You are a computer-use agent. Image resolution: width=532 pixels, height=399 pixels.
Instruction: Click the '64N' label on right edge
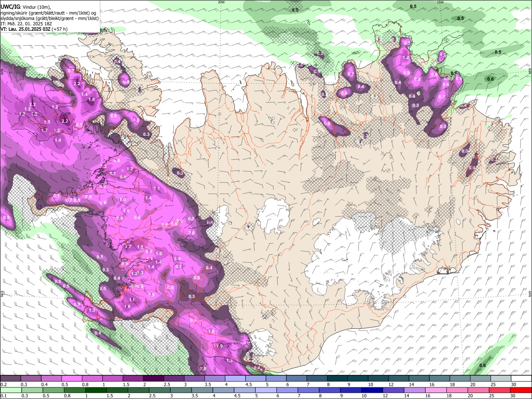click(530, 293)
